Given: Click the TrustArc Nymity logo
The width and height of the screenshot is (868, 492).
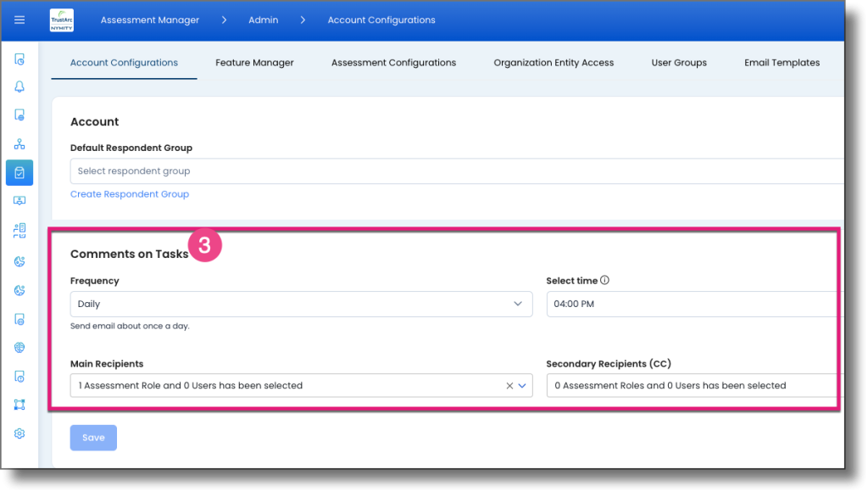Looking at the screenshot, I should 61,20.
